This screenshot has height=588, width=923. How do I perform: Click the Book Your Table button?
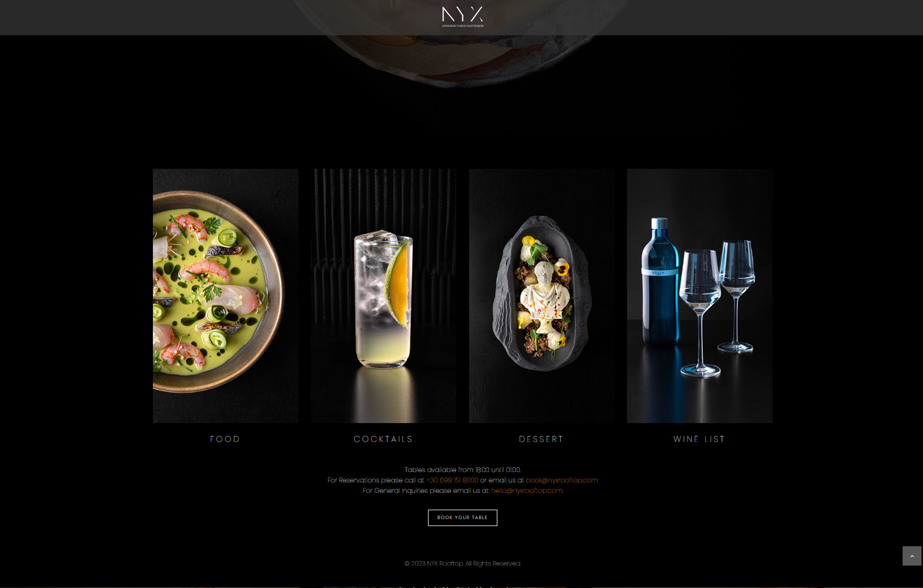tap(462, 517)
